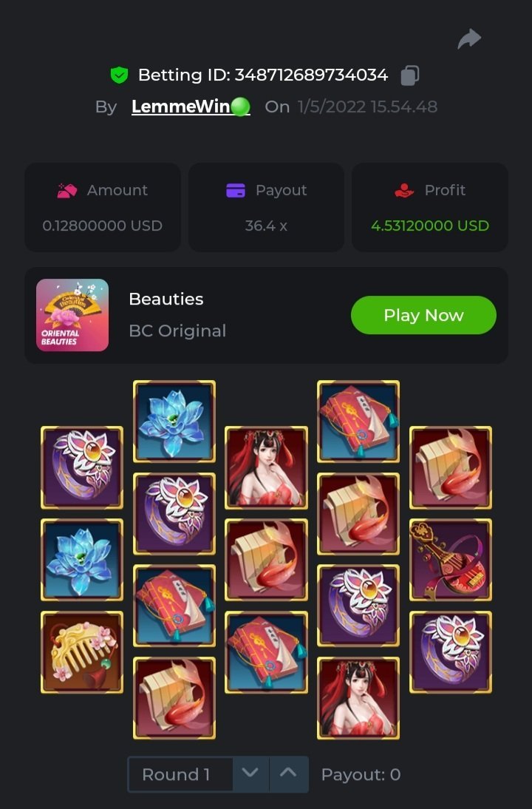This screenshot has height=809, width=532.
Task: Click the Beauties game title text
Action: click(x=166, y=299)
